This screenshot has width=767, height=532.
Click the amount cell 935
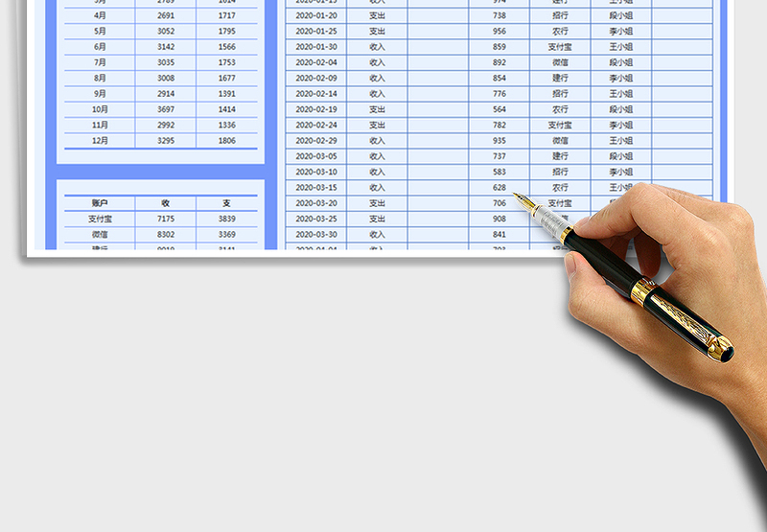499,140
